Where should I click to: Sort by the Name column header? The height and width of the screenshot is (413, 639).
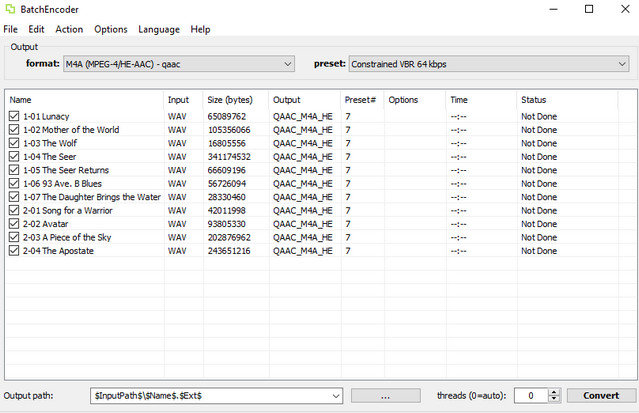point(85,100)
